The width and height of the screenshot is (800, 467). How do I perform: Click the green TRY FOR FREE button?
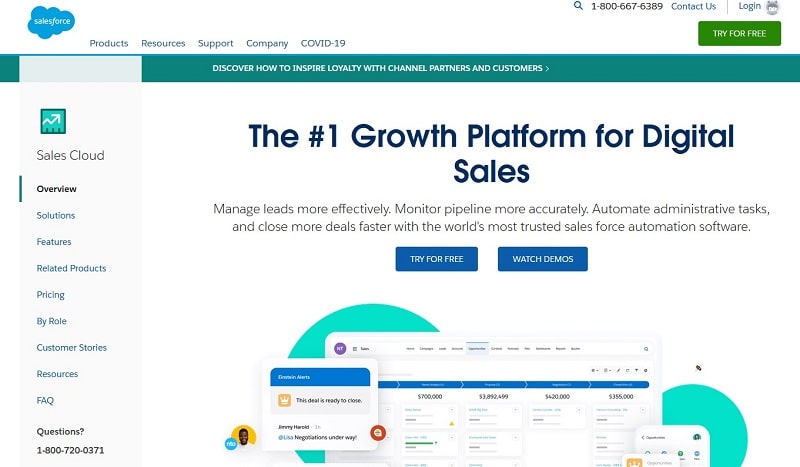[739, 34]
